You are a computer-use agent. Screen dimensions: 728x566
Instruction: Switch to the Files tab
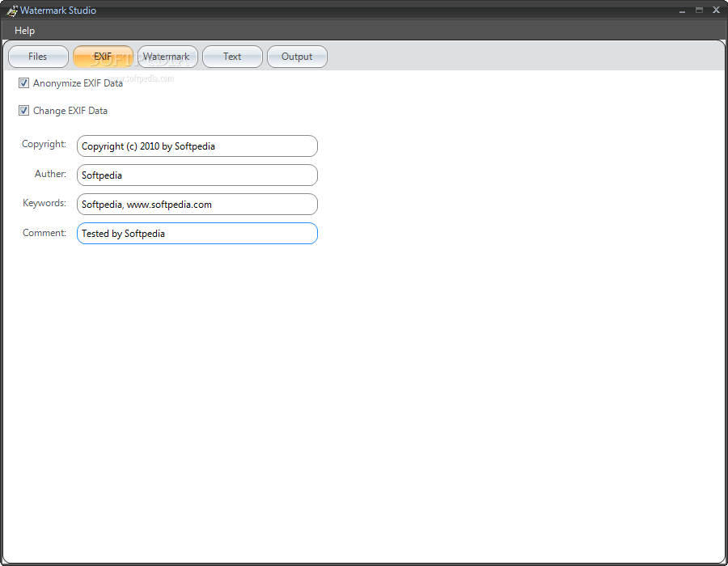[x=38, y=57]
